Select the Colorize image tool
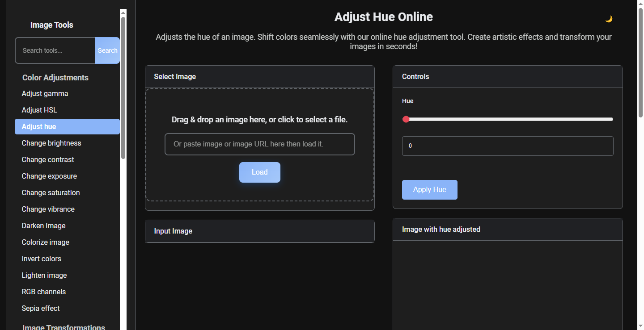Viewport: 644px width, 330px height. pyautogui.click(x=45, y=242)
